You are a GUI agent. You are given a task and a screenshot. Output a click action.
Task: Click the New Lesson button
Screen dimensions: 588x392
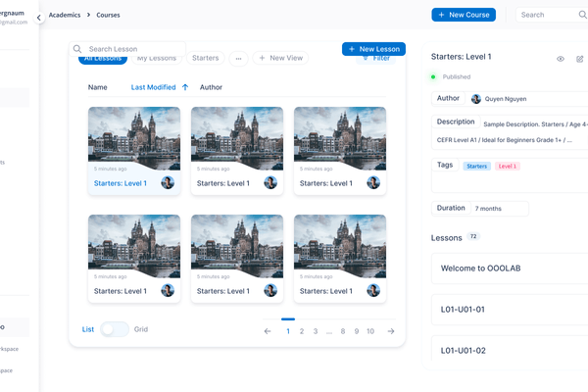click(x=373, y=49)
